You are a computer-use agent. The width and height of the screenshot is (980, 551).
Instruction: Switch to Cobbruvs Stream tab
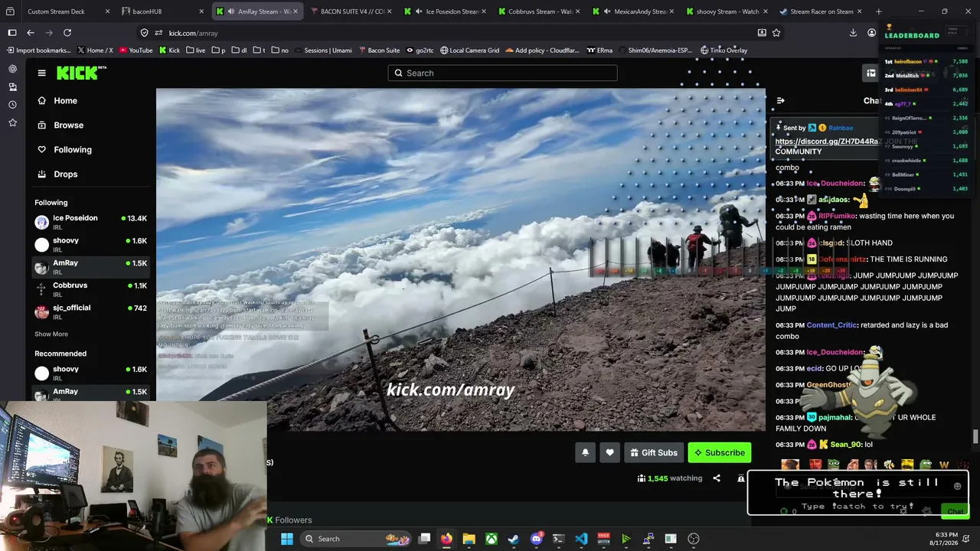(539, 11)
